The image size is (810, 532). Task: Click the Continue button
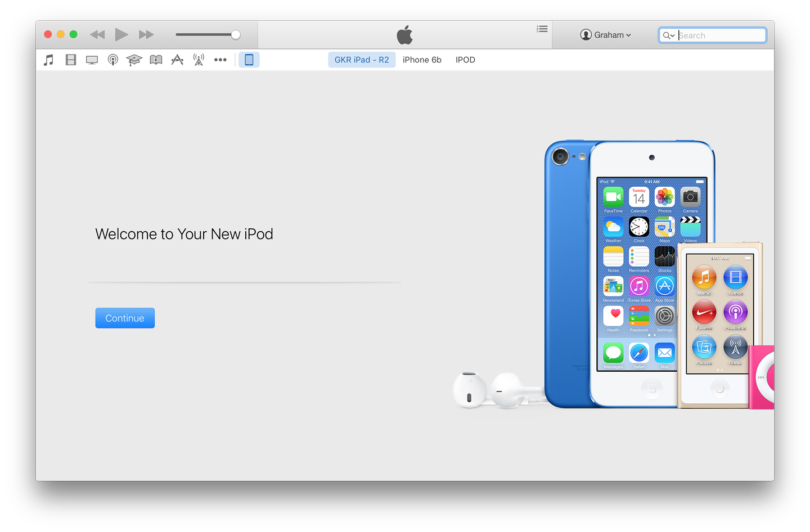(x=125, y=318)
